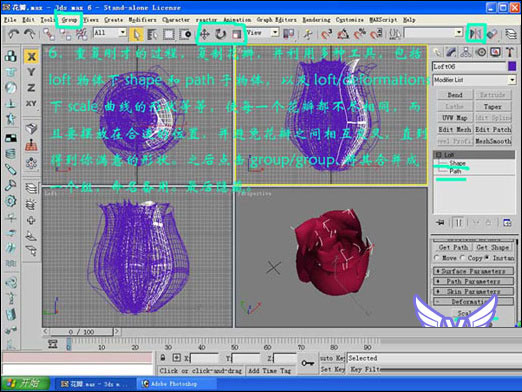Toggle the Selection Lock padlock icon

(x=163, y=358)
